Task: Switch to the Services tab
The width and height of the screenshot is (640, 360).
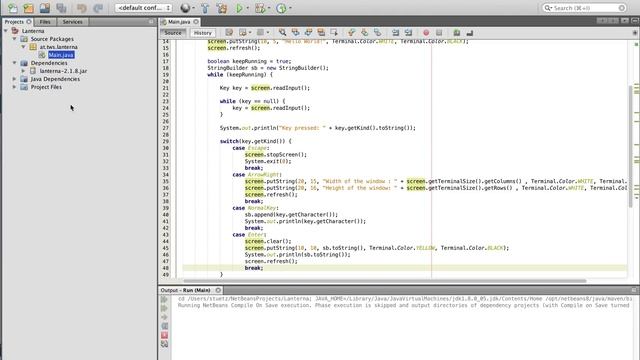Action: coord(72,22)
